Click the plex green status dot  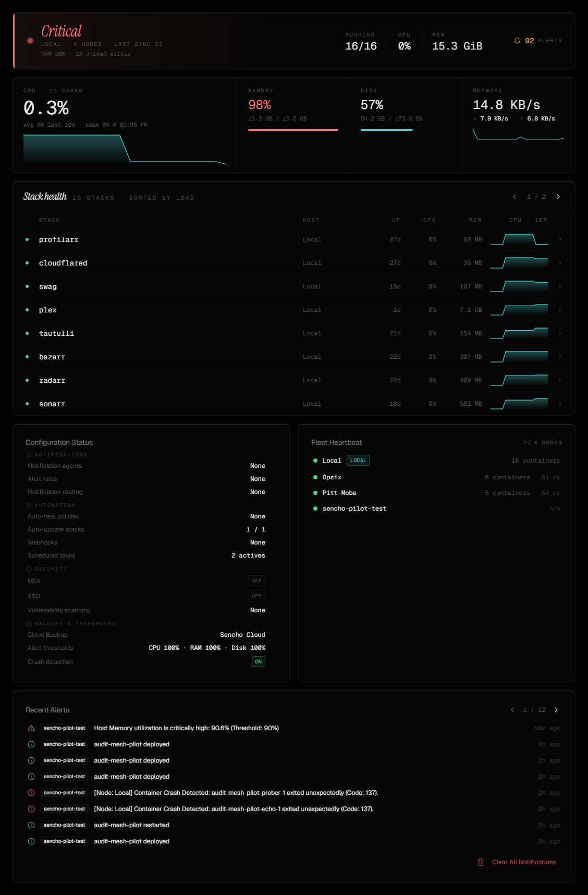tap(27, 310)
